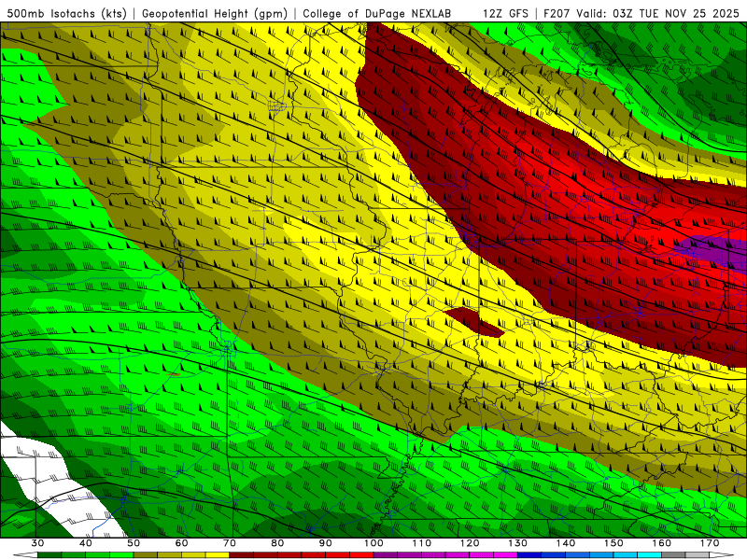Click the small isolated dark red wind patch
Viewport: 747px width, 560px height.
click(x=474, y=322)
